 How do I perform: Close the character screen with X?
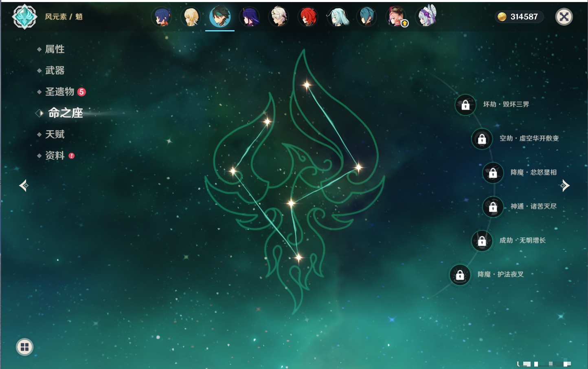[564, 17]
